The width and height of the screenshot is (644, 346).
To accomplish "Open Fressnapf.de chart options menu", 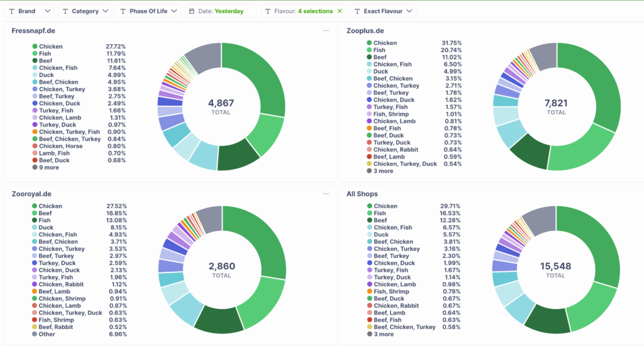I will (x=326, y=30).
